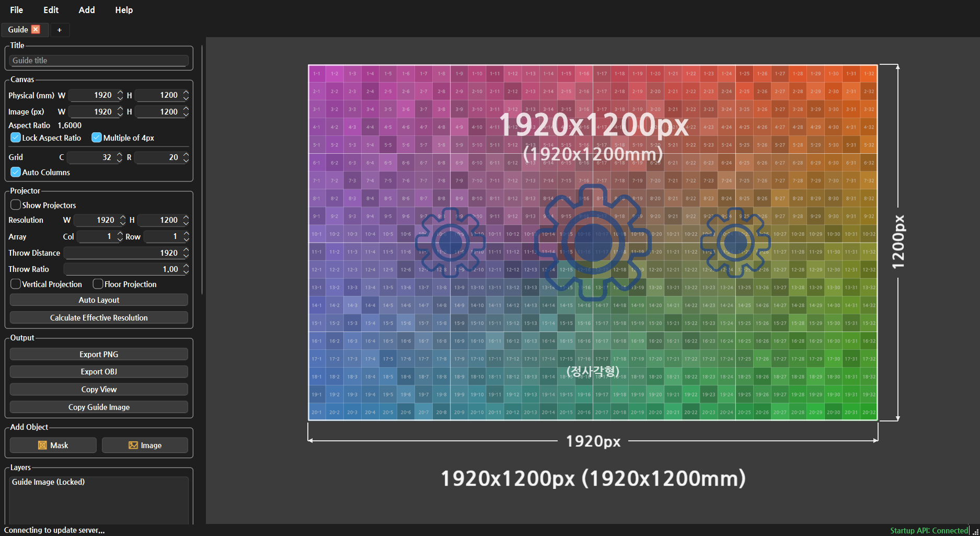Click the left gear icon on canvas
The image size is (980, 536).
pyautogui.click(x=450, y=243)
